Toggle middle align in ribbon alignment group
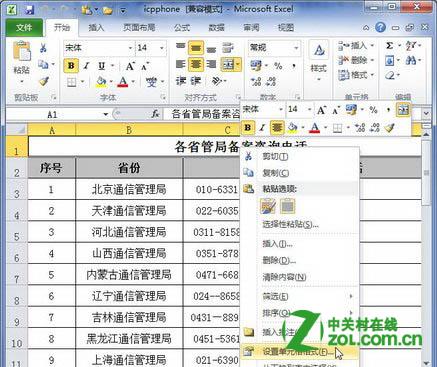Screen dimensions: 437x367 pos(196,48)
